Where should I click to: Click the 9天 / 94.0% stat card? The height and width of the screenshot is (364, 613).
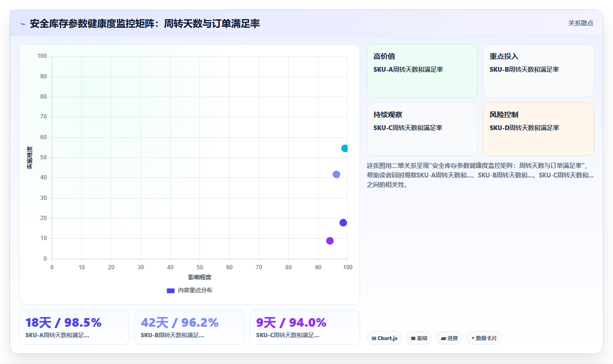pyautogui.click(x=305, y=327)
